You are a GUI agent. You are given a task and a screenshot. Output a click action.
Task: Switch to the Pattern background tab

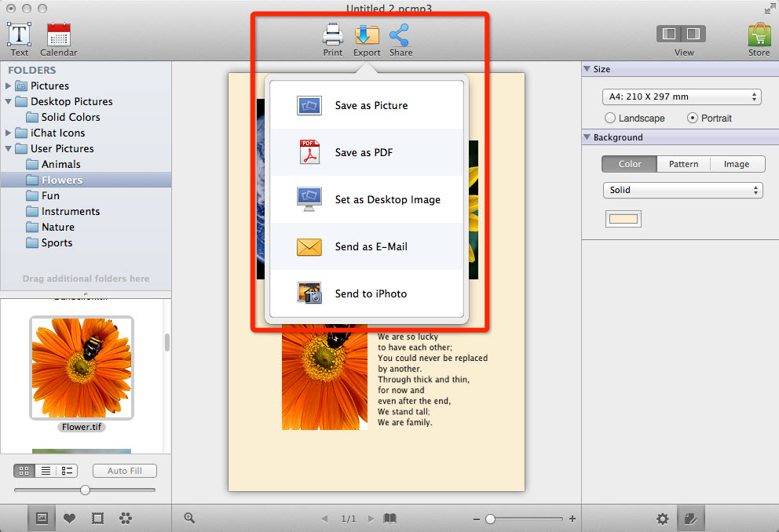683,164
